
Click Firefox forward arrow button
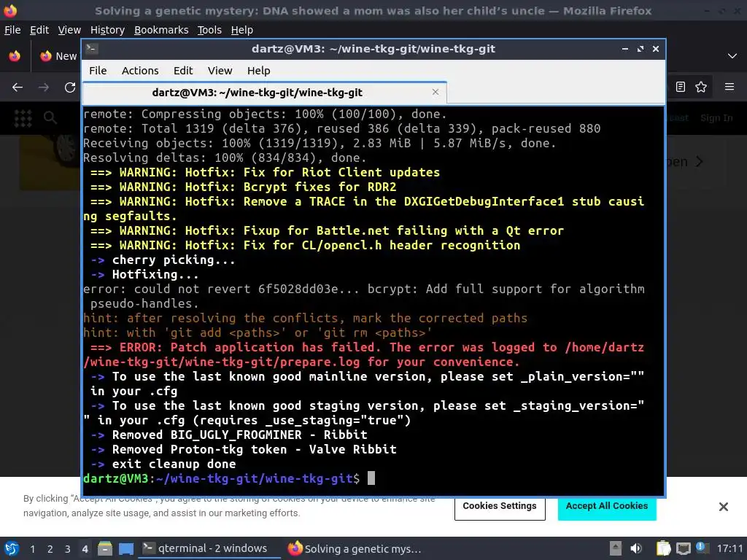[x=43, y=87]
